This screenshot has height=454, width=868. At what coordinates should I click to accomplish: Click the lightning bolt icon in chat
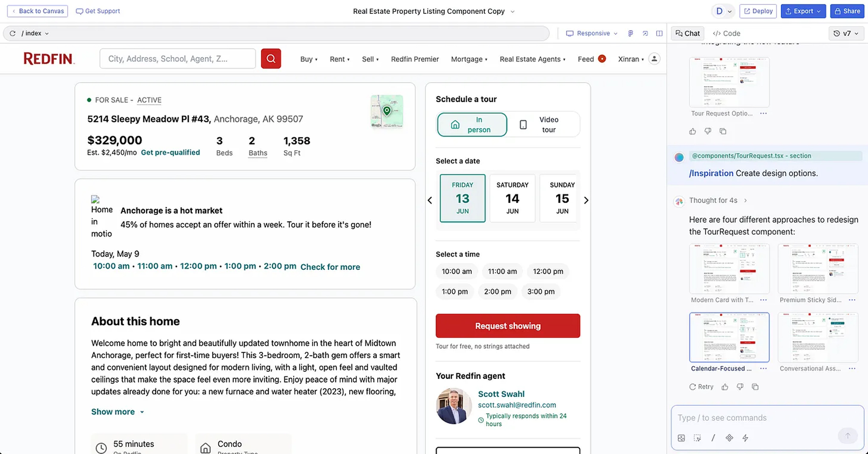coord(745,438)
